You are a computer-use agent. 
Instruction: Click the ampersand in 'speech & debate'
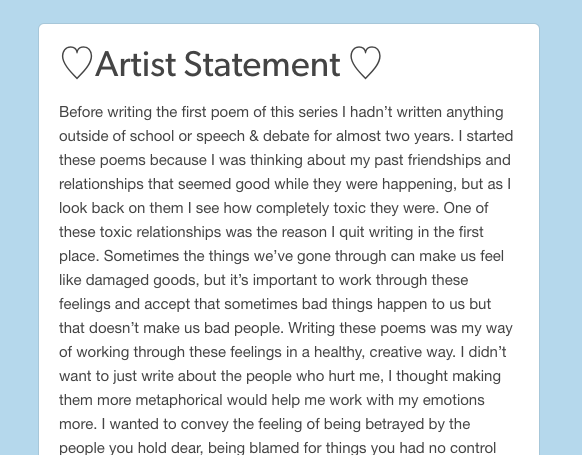click(x=254, y=136)
